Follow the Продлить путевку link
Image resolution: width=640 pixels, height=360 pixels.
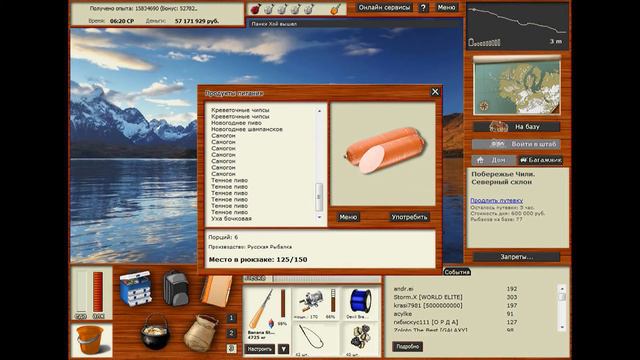coord(496,200)
